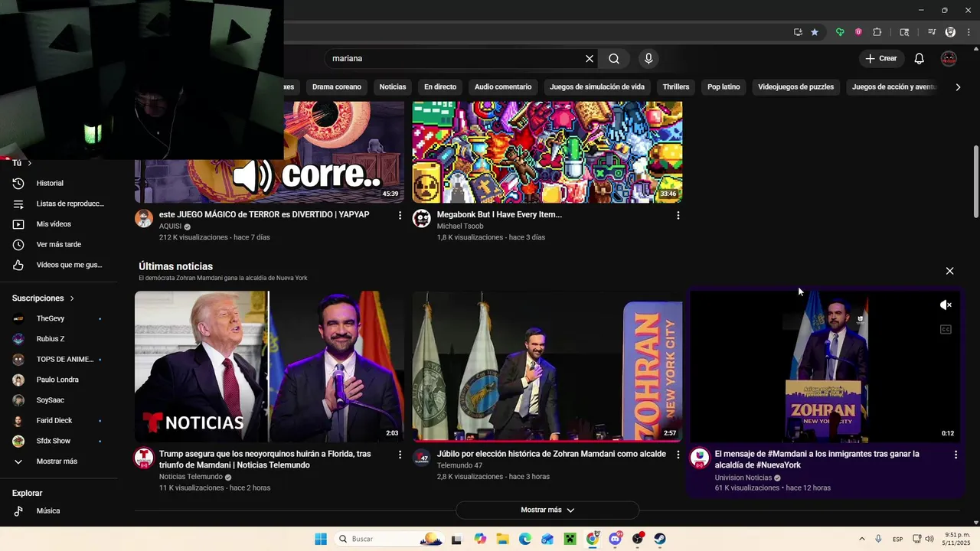The image size is (980, 551).
Task: Open options for Univision Mamdani video
Action: coord(955,455)
